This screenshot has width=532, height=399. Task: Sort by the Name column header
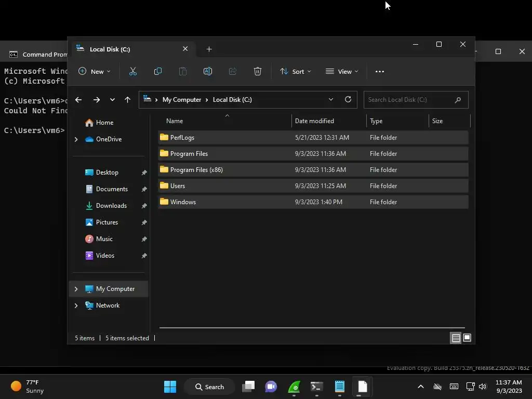coord(224,121)
